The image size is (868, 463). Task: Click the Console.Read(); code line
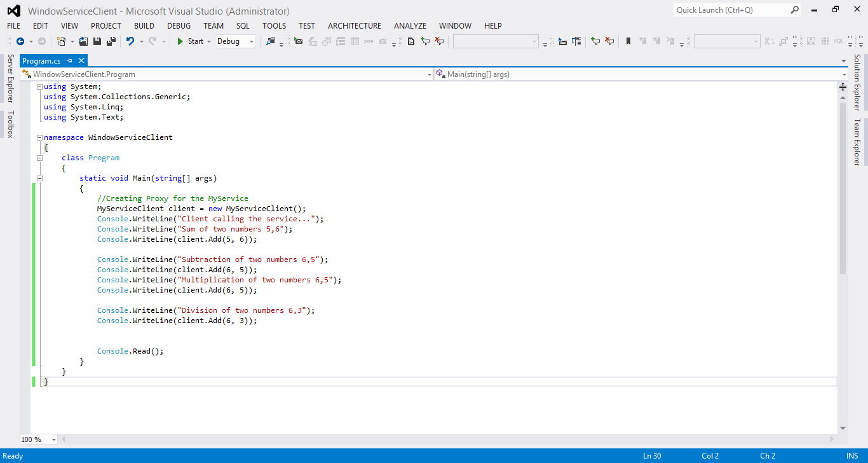point(130,351)
